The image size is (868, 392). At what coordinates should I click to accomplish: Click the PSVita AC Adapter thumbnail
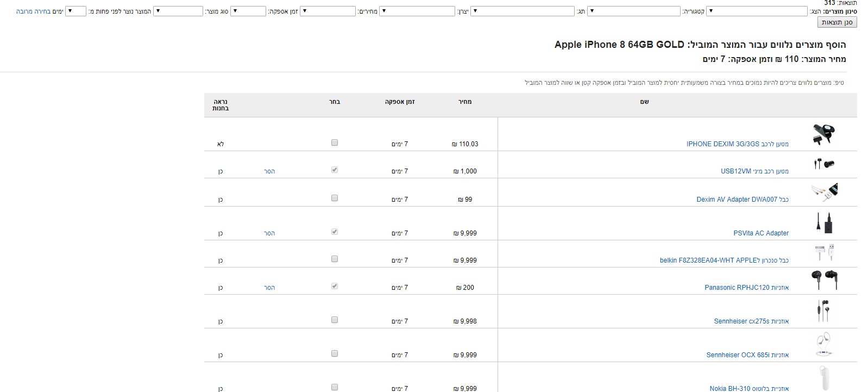point(823,223)
